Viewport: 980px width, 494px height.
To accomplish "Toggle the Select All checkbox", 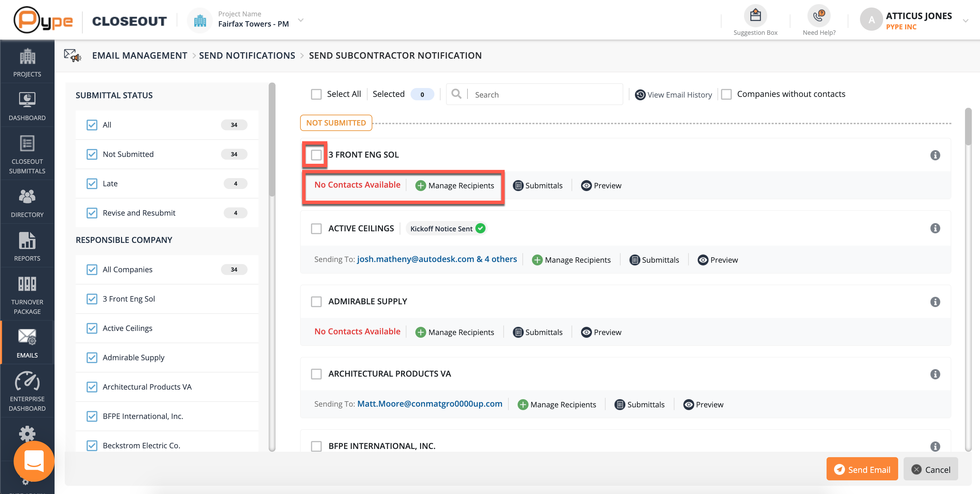I will pos(316,95).
